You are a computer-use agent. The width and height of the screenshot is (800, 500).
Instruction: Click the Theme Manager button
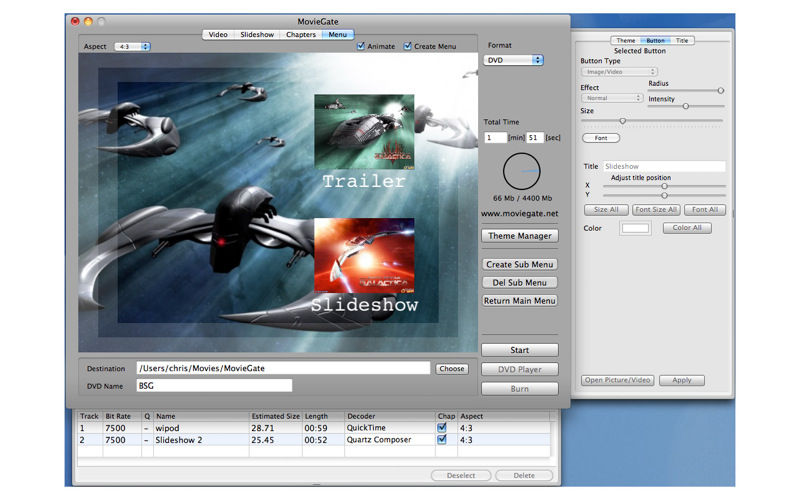(x=520, y=236)
